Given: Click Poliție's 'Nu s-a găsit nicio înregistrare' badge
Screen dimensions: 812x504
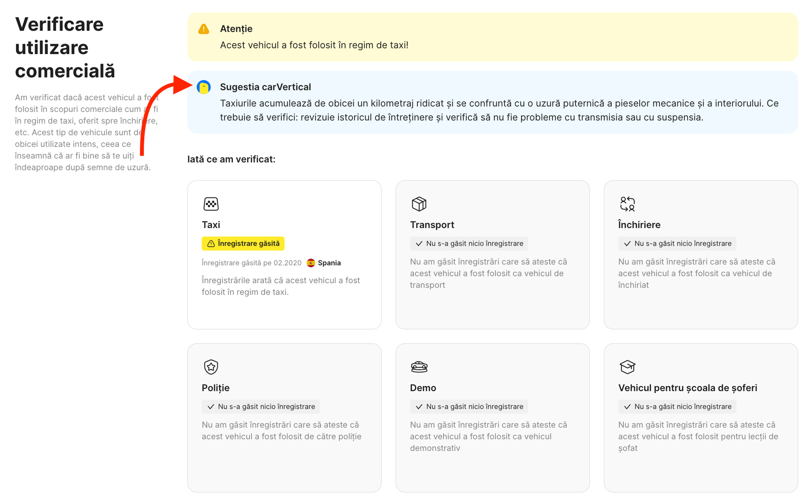Looking at the screenshot, I should click(261, 407).
